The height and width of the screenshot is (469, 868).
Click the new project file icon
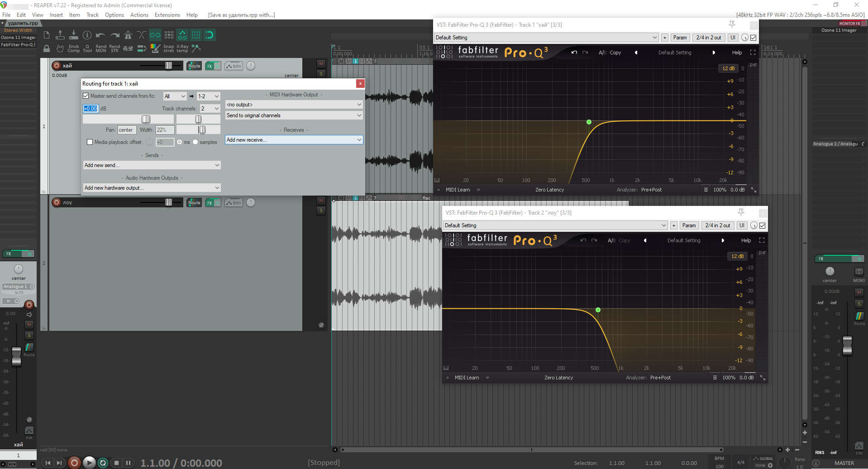(47, 35)
